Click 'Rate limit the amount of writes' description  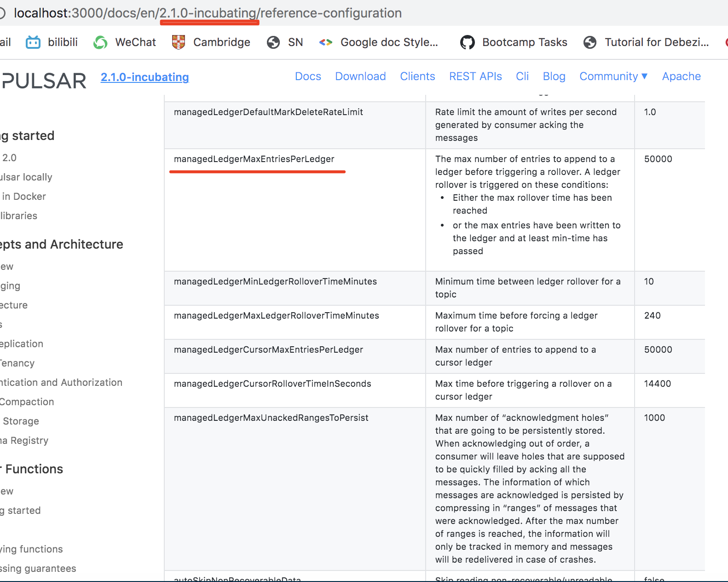point(526,125)
